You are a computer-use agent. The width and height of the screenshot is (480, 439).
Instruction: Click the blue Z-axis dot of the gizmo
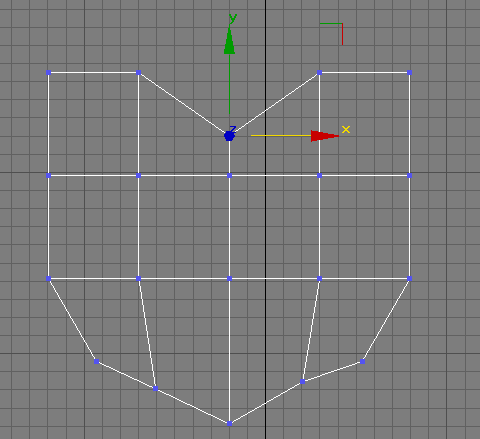click(229, 136)
